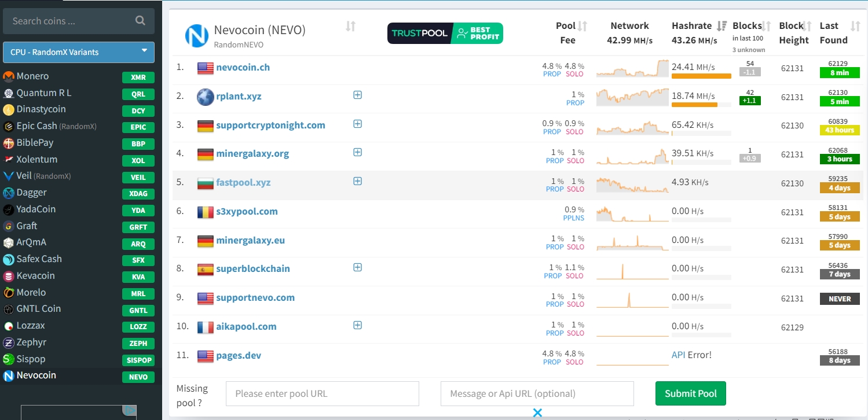Click the +1.1 blocks badge for rplant.xyz
Screen dimensions: 868x420
[x=750, y=101]
